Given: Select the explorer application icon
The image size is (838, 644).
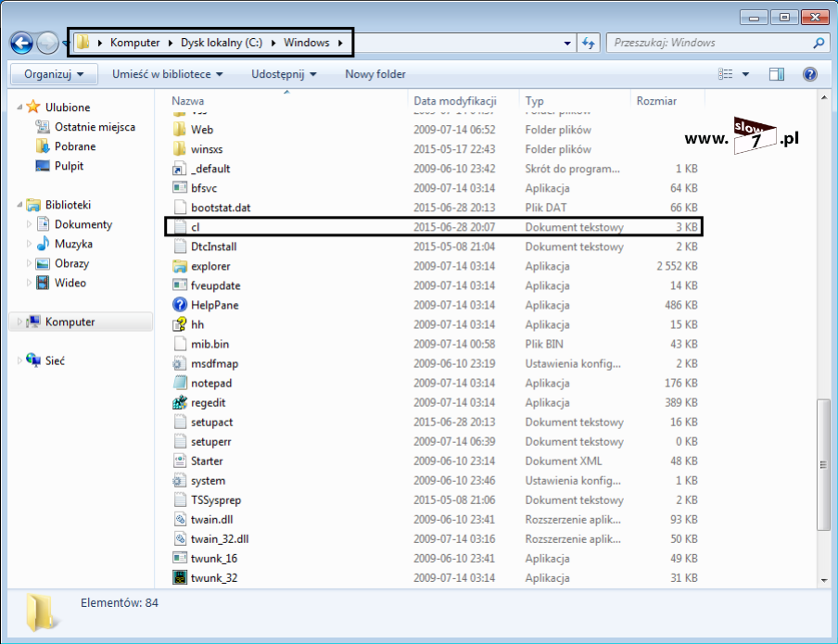Looking at the screenshot, I should point(180,266).
